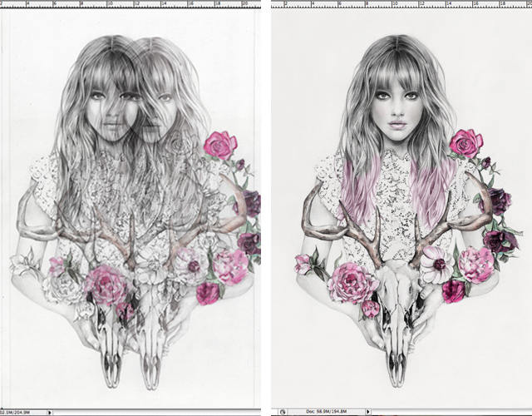The width and height of the screenshot is (532, 416).
Task: Click the white anemone flower on right canvas
Action: tap(437, 266)
